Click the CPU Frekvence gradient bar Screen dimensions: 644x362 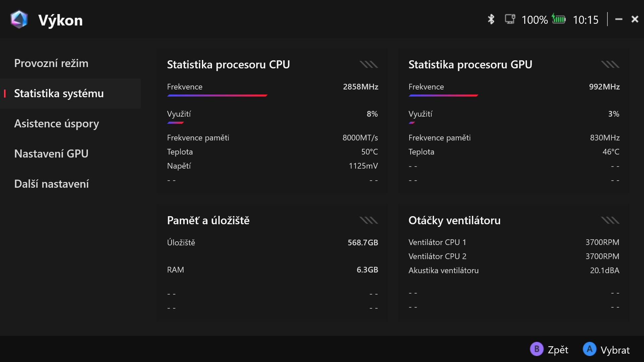[x=217, y=96]
